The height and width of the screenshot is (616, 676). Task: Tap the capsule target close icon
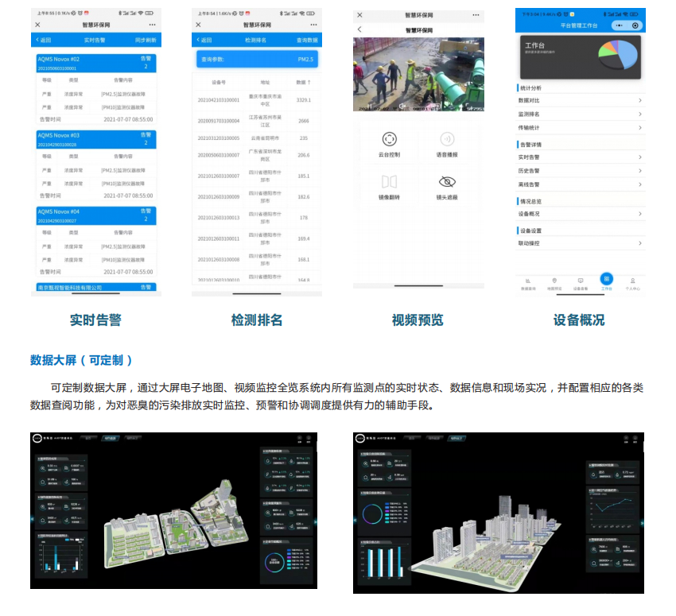(635, 25)
